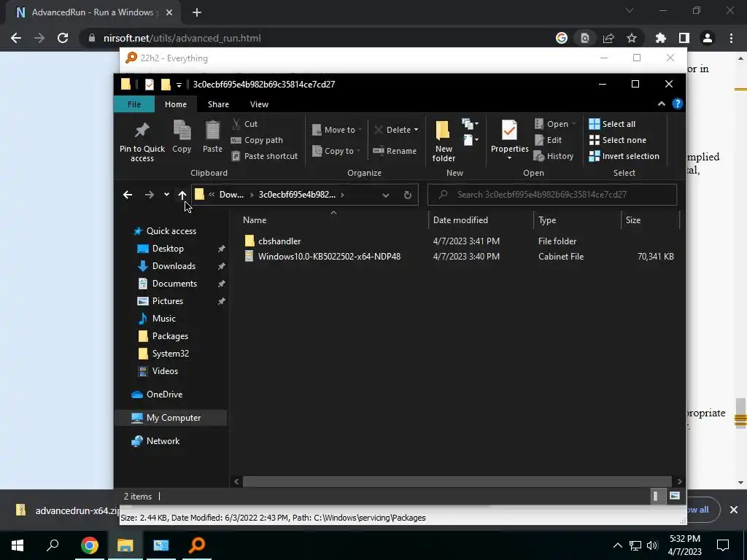Open Desktop in navigation pane
This screenshot has height=560, width=747.
tap(168, 249)
